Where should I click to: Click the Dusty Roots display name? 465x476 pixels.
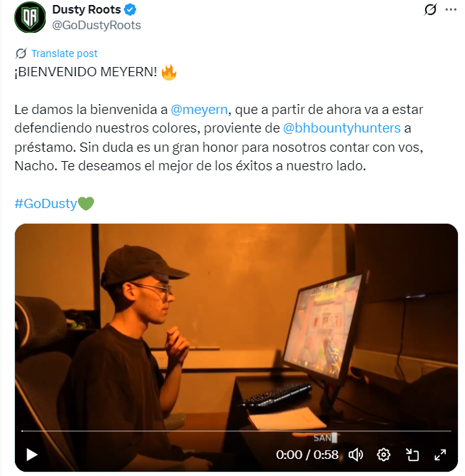(x=86, y=10)
